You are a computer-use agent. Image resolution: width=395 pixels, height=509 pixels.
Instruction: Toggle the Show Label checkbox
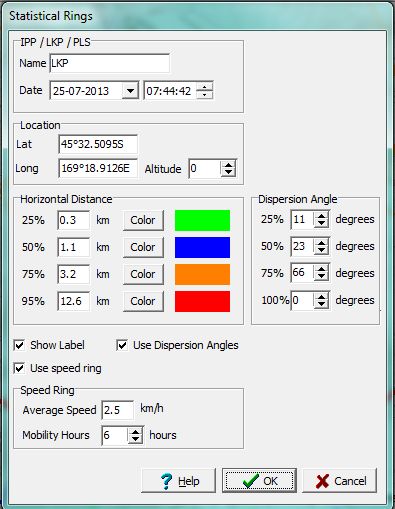tap(19, 345)
